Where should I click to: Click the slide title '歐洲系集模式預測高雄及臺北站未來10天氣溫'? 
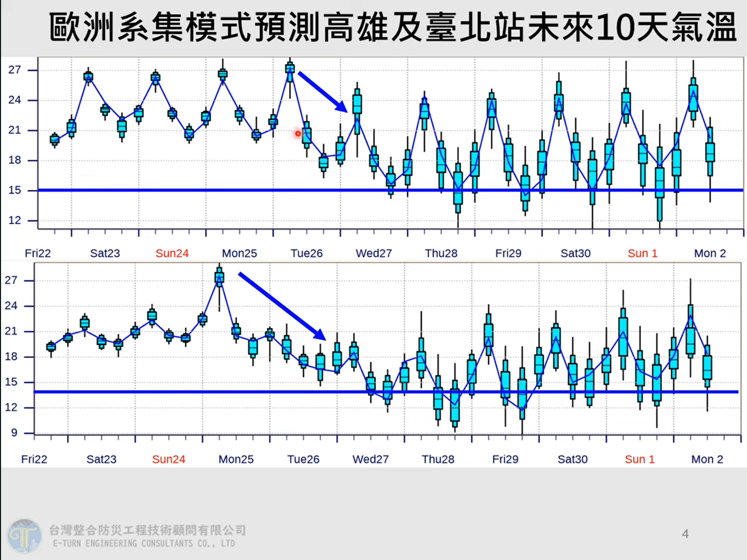tap(393, 27)
